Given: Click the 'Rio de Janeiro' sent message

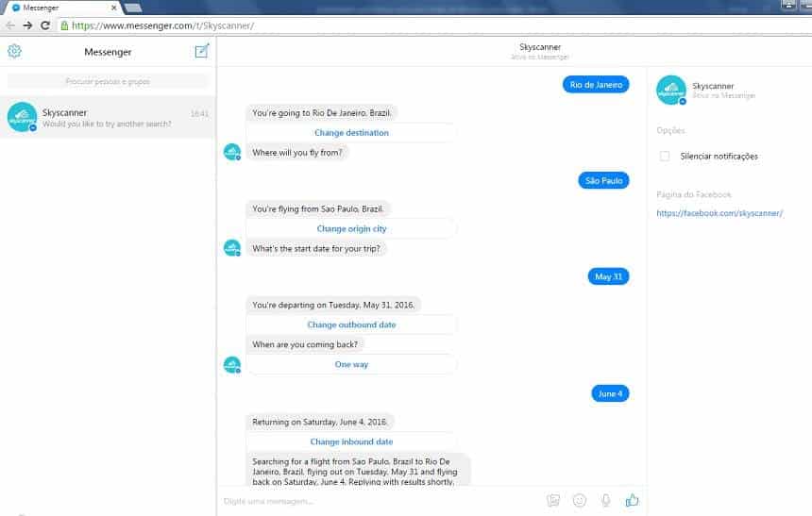Looking at the screenshot, I should 596,84.
